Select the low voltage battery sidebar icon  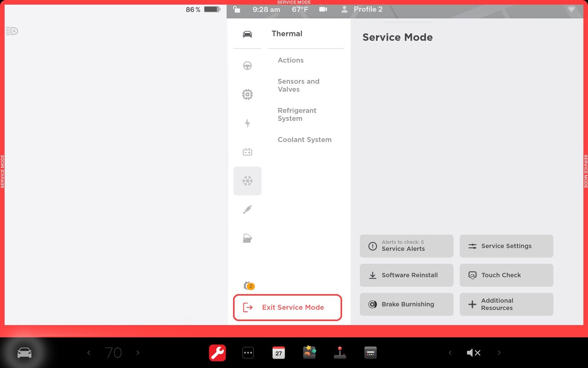[x=247, y=152]
